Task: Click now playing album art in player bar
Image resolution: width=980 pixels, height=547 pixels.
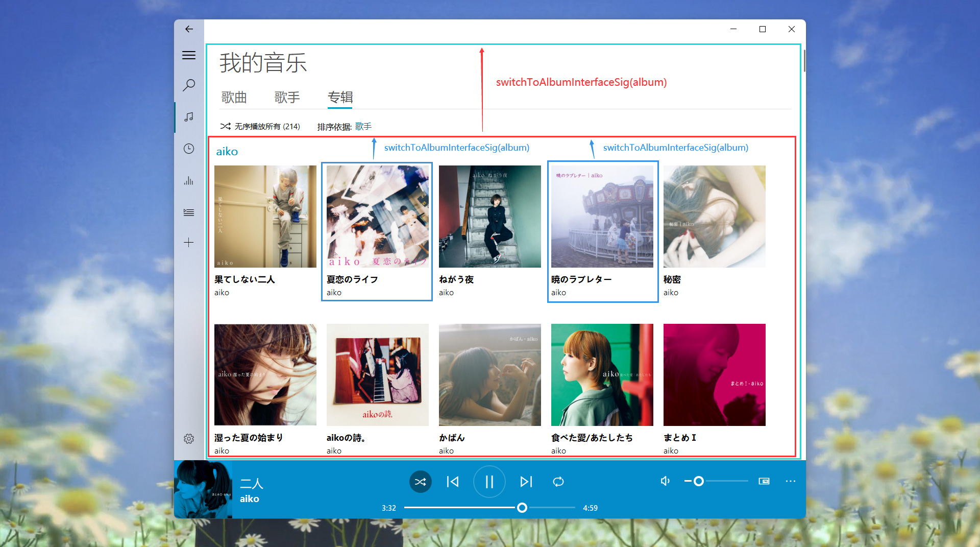Action: [x=203, y=489]
